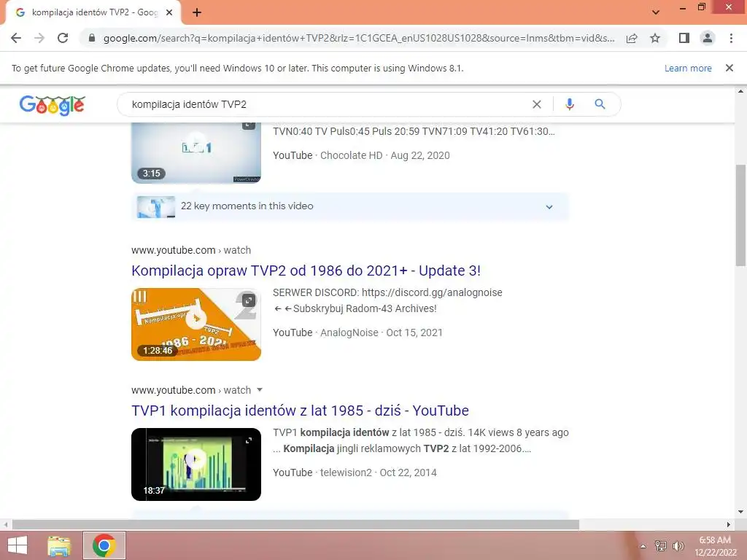Expand preview on the 18:37 thumbnail
Viewport: 747px width, 560px height.
click(x=249, y=440)
